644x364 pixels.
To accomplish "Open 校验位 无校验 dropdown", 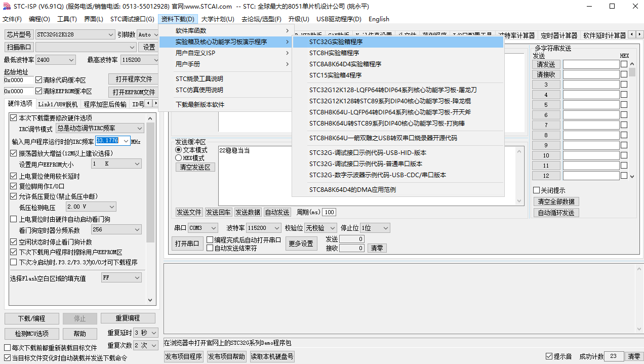I will [320, 228].
